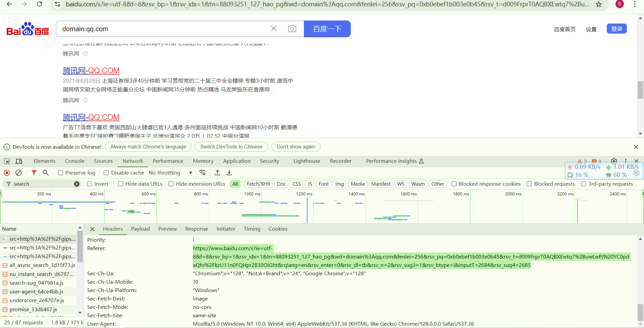Toggle the device toolbar icon
This screenshot has height=328, width=644.
tap(19, 161)
